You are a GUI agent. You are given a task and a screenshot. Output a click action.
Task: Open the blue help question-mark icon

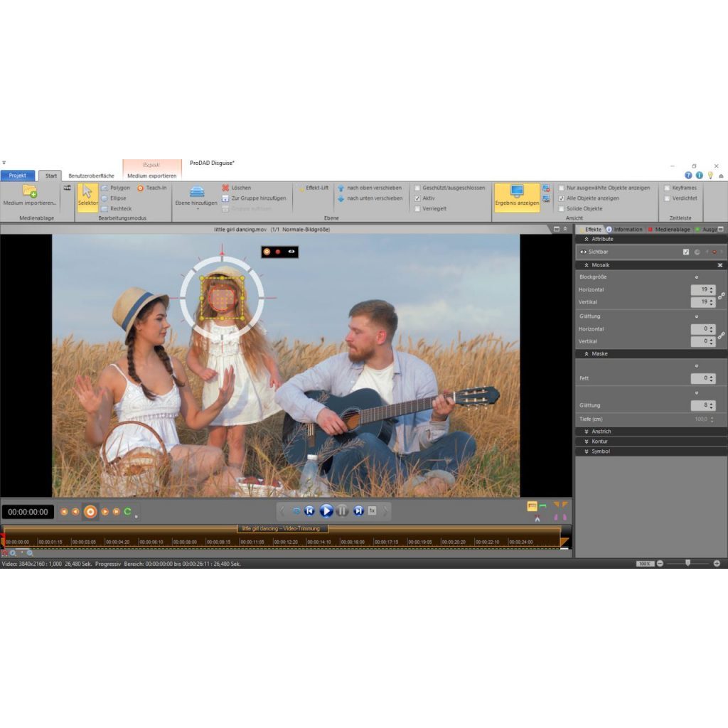(x=688, y=175)
